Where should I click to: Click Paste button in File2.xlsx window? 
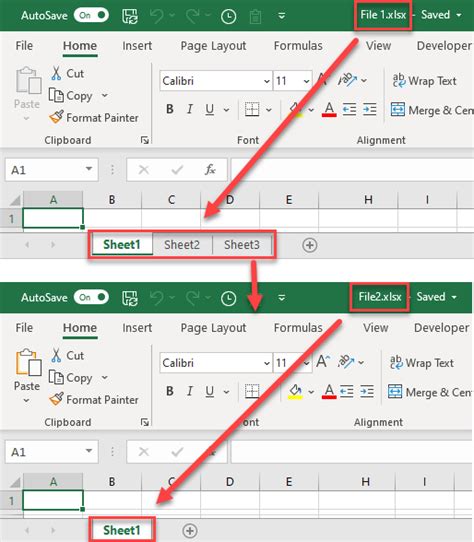28,369
